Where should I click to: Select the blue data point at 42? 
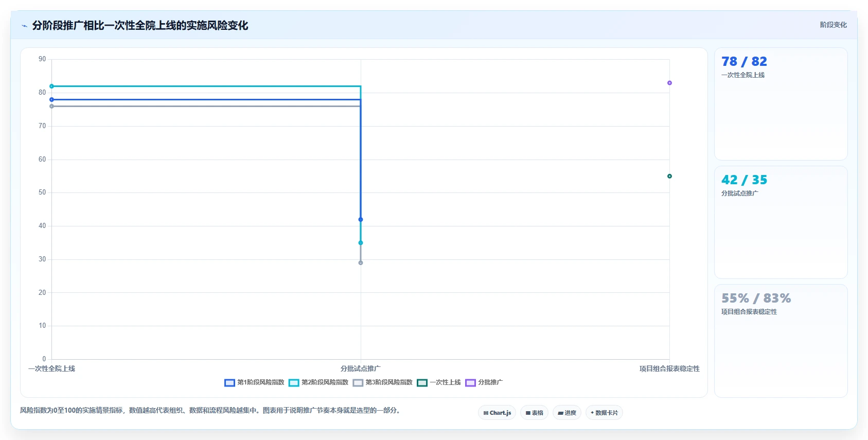[x=361, y=220]
